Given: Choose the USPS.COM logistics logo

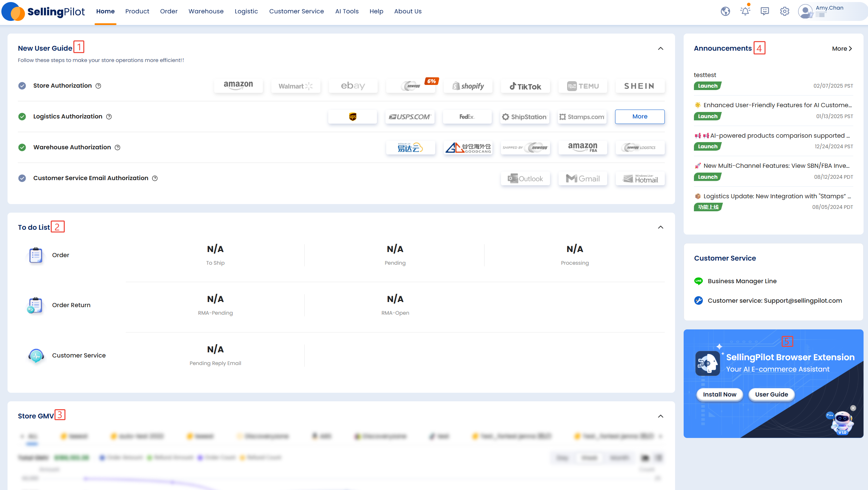Looking at the screenshot, I should 410,117.
